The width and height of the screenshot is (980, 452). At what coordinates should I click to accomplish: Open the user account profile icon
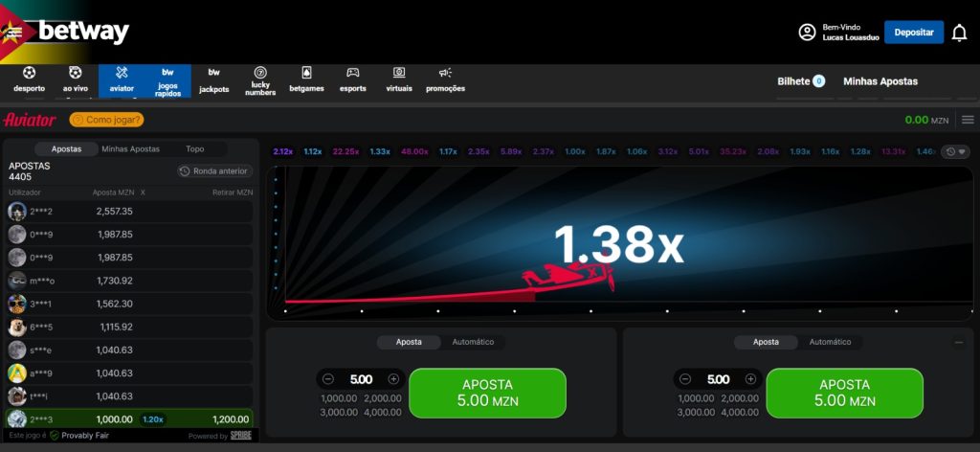coord(807,33)
